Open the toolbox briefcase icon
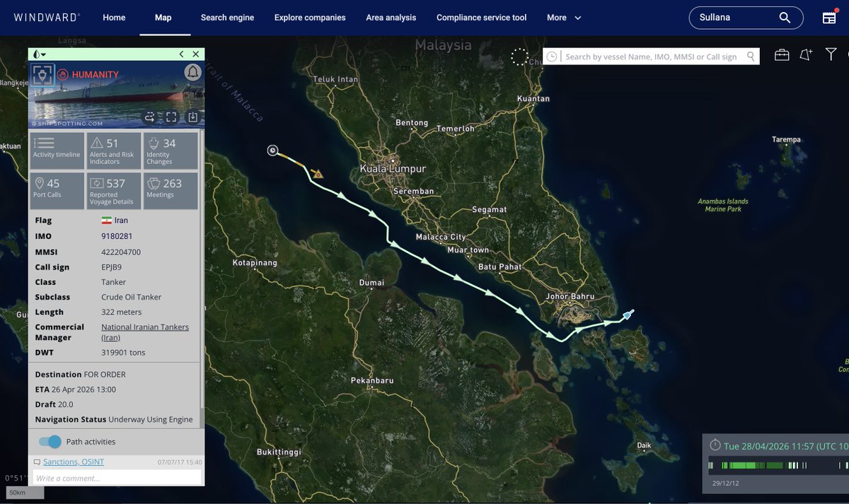The width and height of the screenshot is (849, 504). coord(782,55)
